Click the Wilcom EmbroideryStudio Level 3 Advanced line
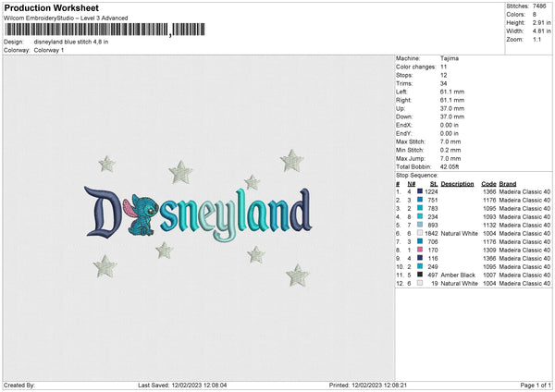The image size is (555, 392). [x=66, y=18]
